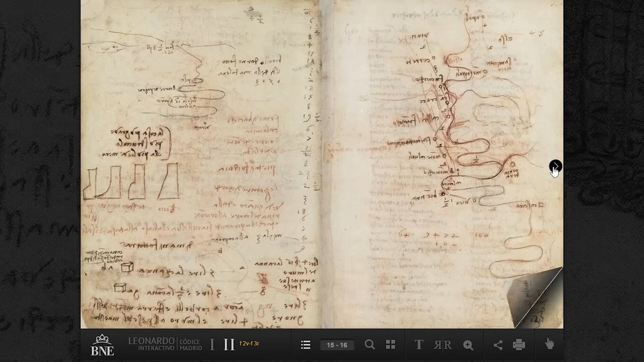Screen dimensions: 644x362
Task: Print the current pages
Action: click(519, 345)
